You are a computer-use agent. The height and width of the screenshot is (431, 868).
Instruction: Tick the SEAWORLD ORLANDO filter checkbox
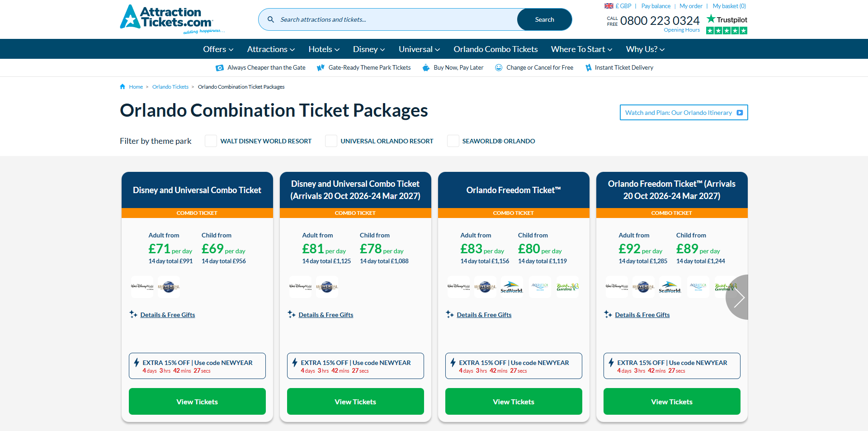(453, 141)
